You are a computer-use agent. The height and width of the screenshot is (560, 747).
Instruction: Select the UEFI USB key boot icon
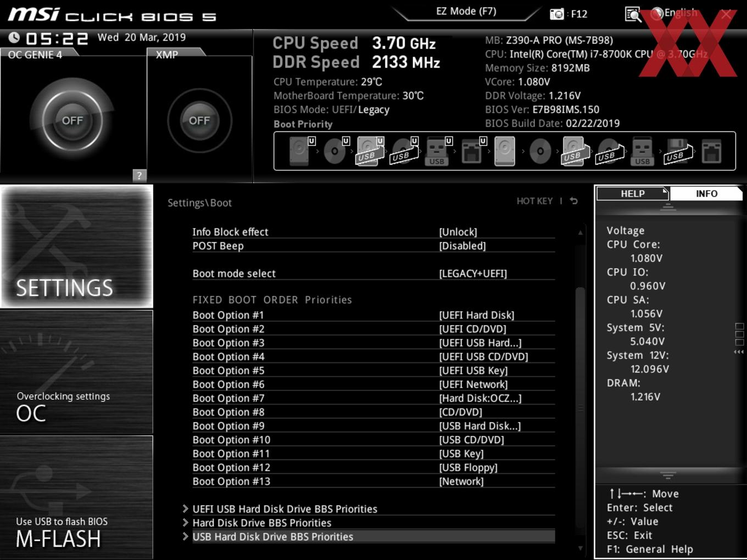click(438, 151)
